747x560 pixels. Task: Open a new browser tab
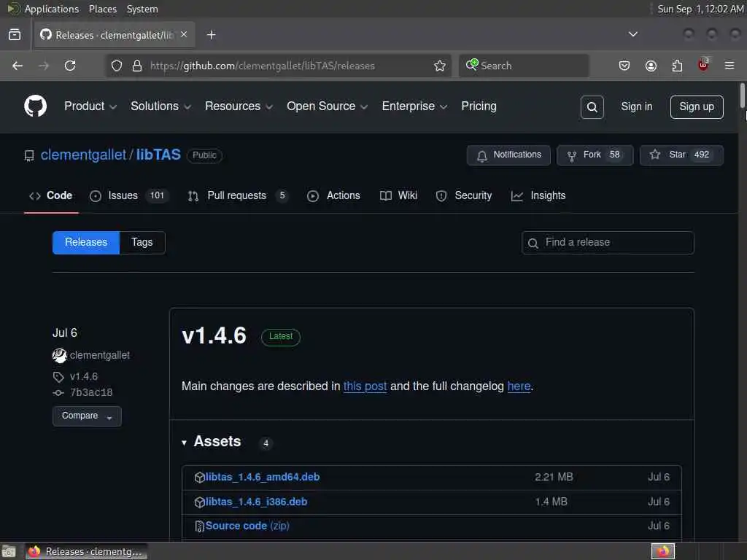211,35
